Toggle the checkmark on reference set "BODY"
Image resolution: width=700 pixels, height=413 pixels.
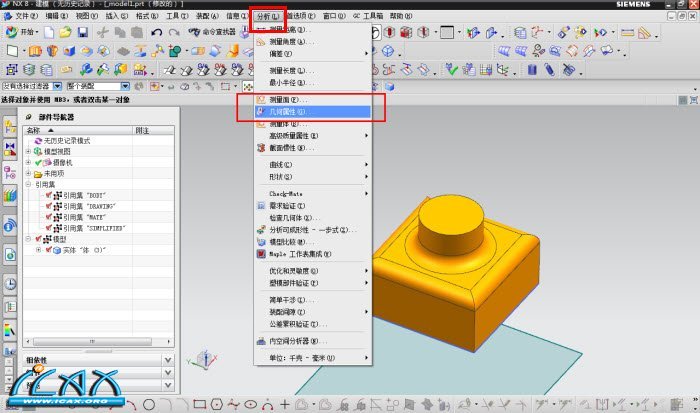pyautogui.click(x=47, y=193)
